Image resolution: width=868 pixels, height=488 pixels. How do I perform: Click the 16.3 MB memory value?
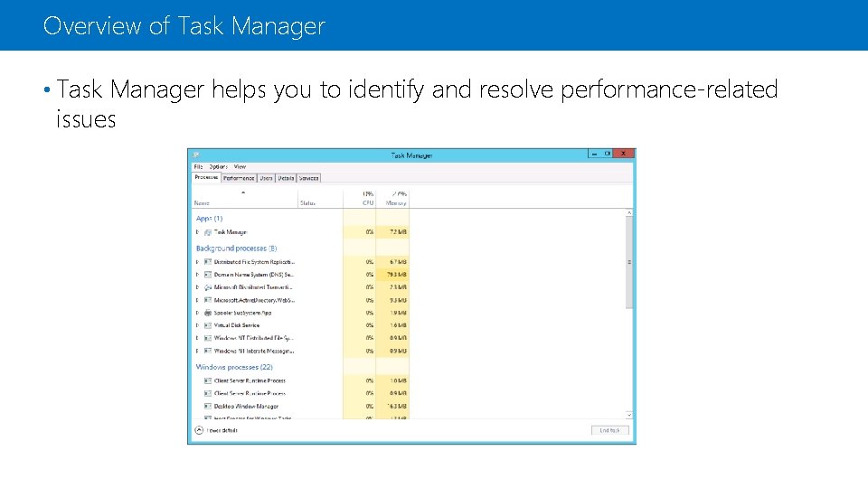click(397, 406)
